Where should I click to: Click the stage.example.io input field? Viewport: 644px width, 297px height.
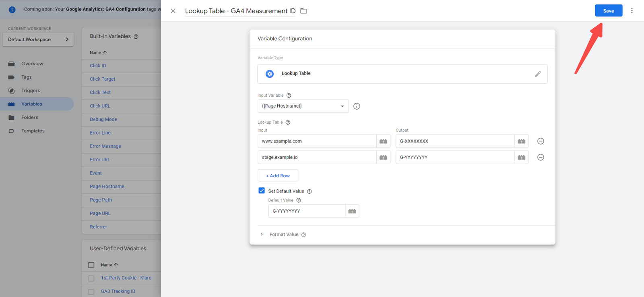(317, 157)
